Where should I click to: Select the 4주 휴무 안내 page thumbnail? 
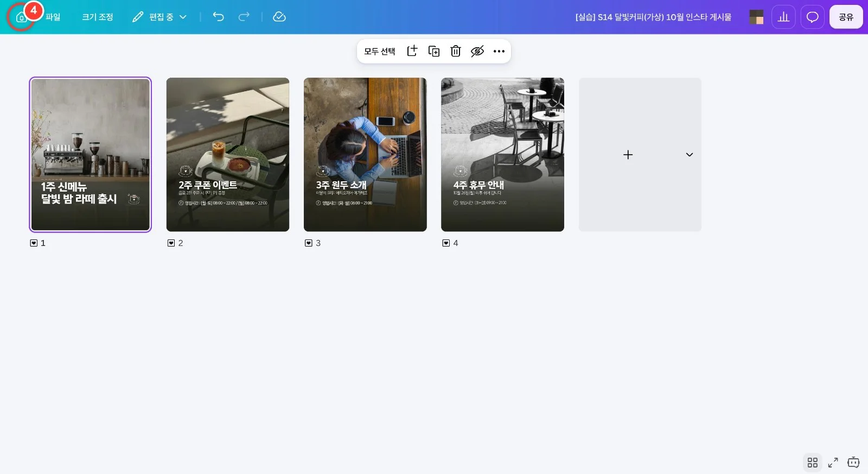(x=502, y=155)
